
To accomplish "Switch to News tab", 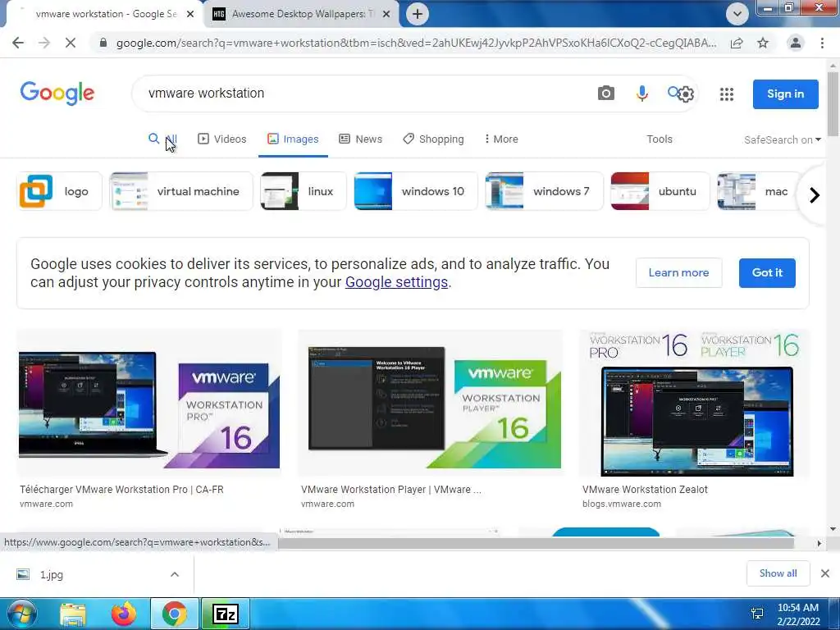I will pyautogui.click(x=361, y=139).
